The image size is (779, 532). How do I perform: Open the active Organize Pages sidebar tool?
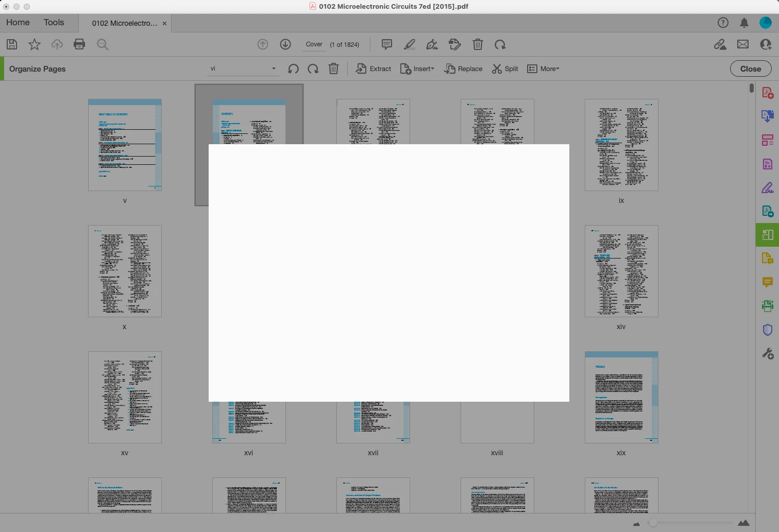[x=768, y=235]
